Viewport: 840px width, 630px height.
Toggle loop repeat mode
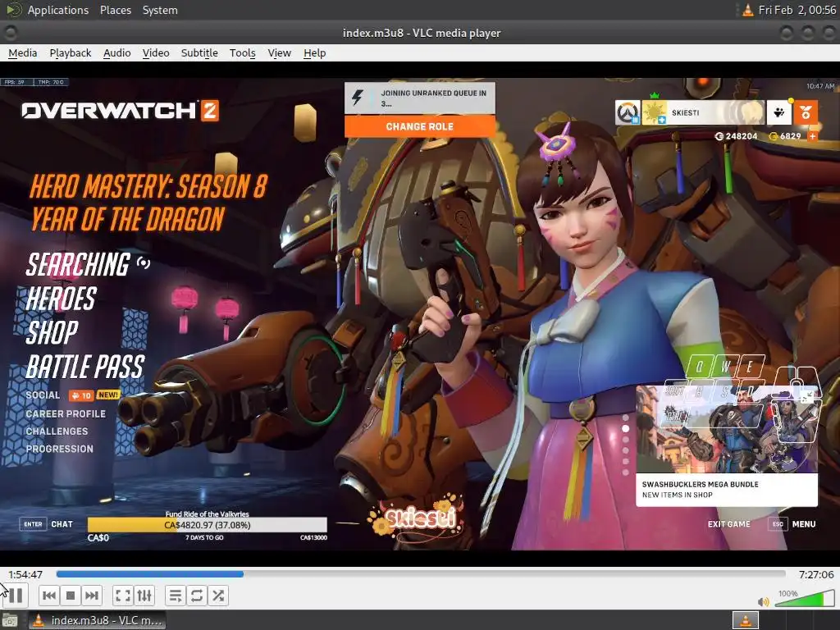coord(197,596)
